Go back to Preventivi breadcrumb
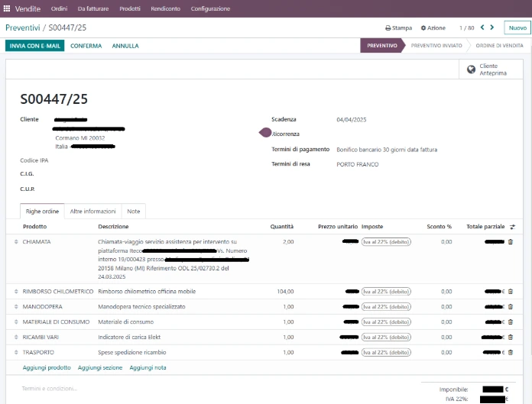The height and width of the screenshot is (404, 532). (23, 27)
